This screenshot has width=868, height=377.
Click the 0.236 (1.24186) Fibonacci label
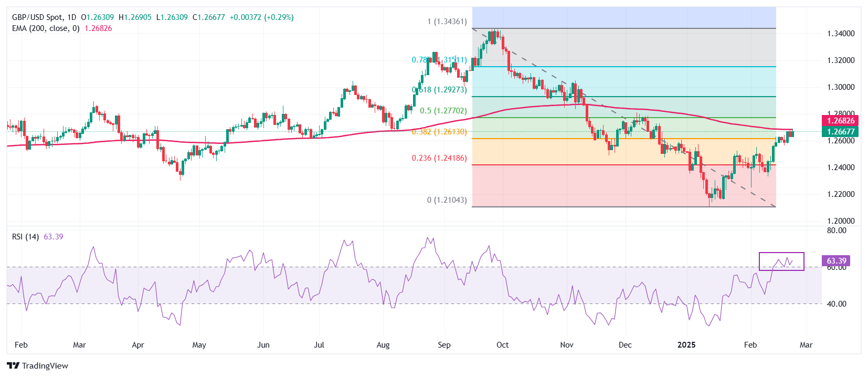(x=439, y=158)
